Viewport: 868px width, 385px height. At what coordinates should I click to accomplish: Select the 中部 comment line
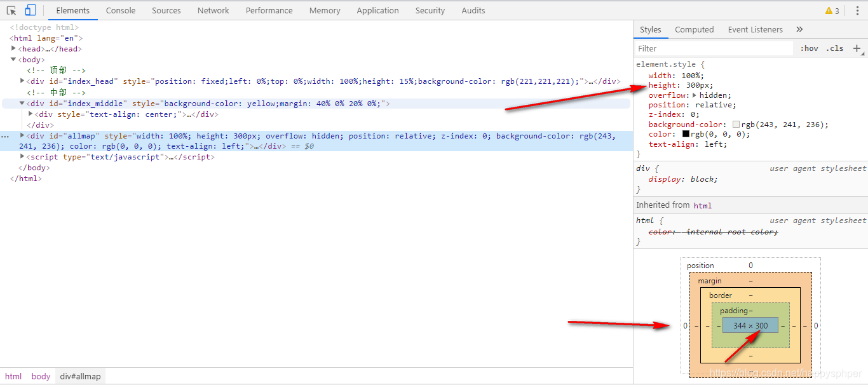click(56, 92)
